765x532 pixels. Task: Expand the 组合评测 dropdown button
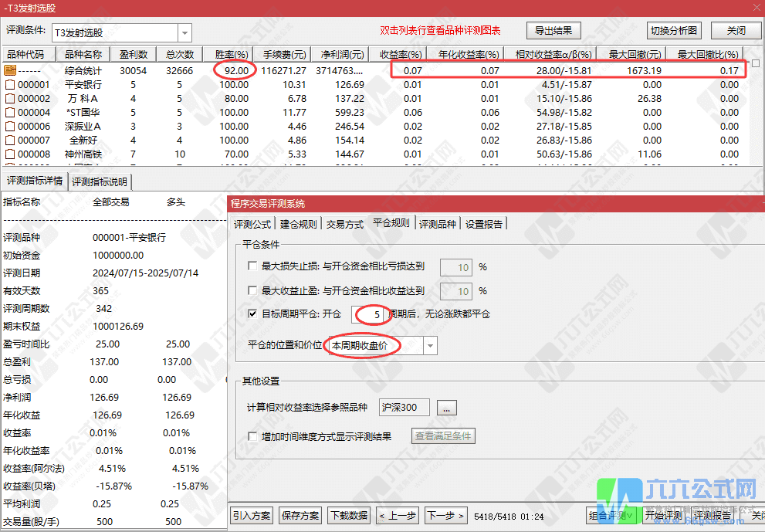point(611,516)
